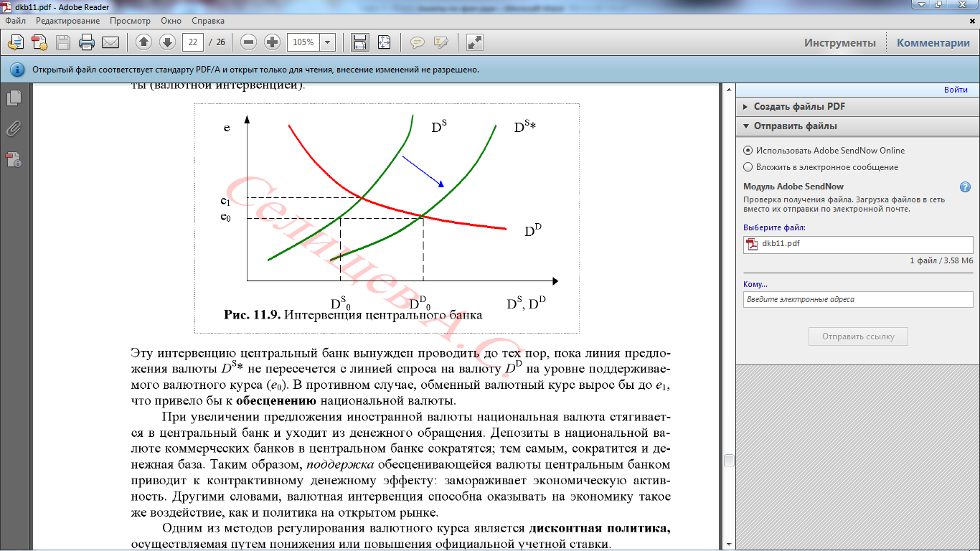Switch to read mode with arrows icon
The width and height of the screenshot is (980, 551).
[x=474, y=42]
